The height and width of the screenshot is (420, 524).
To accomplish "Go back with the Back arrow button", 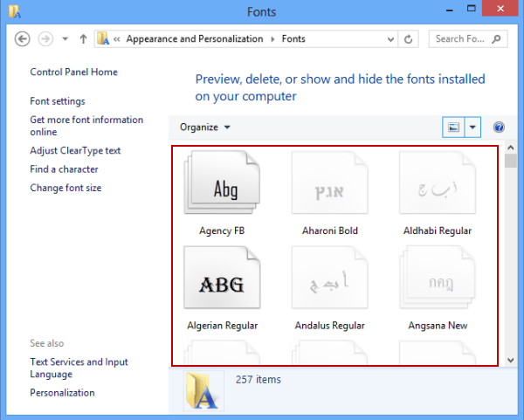I will tap(23, 39).
